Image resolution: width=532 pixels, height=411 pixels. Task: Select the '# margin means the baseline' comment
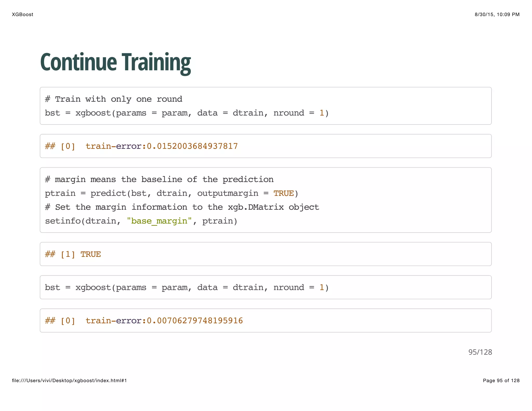[159, 180]
